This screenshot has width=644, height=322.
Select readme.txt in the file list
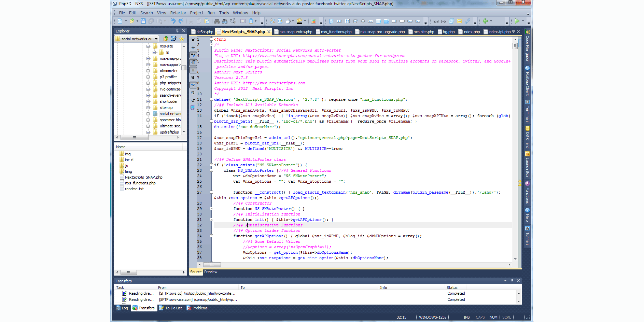coord(134,189)
